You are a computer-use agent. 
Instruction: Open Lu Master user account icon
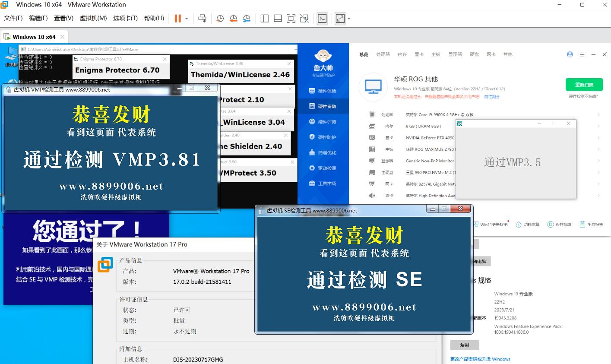(x=570, y=54)
